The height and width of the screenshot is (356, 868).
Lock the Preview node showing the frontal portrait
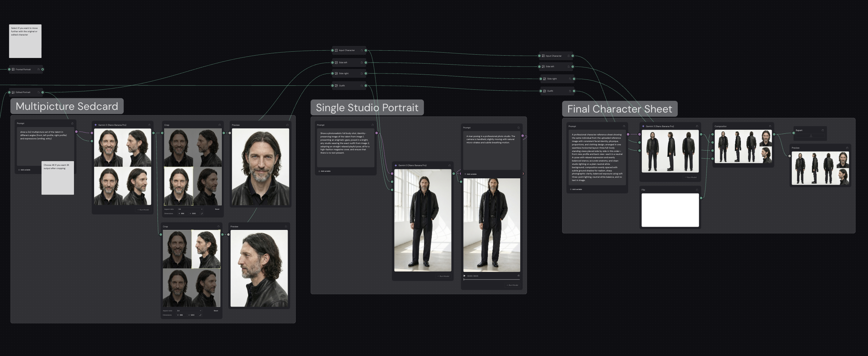pyautogui.click(x=287, y=125)
